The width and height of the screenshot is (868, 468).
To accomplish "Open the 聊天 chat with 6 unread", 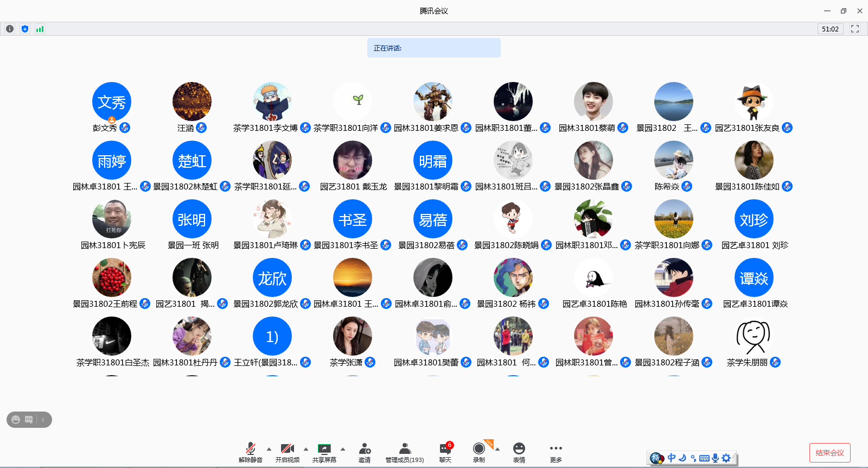I will tap(445, 452).
